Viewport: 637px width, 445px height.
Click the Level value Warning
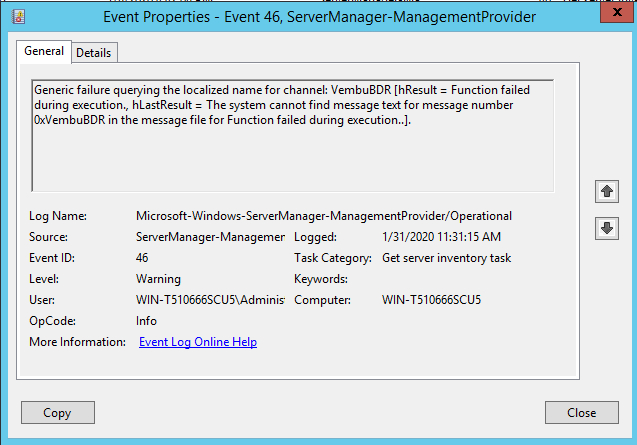pos(158,279)
